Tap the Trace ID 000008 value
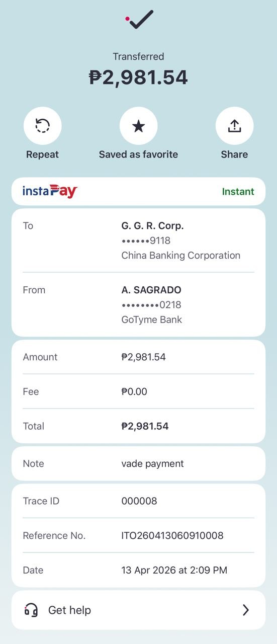277x644 pixels. (x=139, y=501)
